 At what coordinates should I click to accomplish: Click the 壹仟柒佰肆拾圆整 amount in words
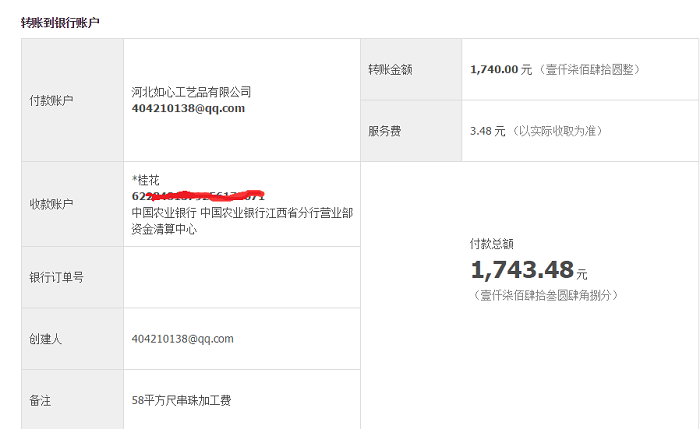coord(589,70)
